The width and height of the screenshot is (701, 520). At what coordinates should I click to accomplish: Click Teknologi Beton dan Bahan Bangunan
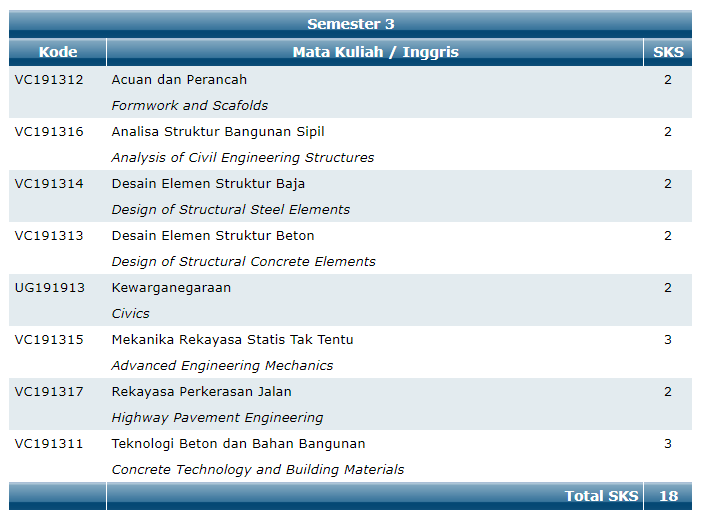tap(238, 444)
